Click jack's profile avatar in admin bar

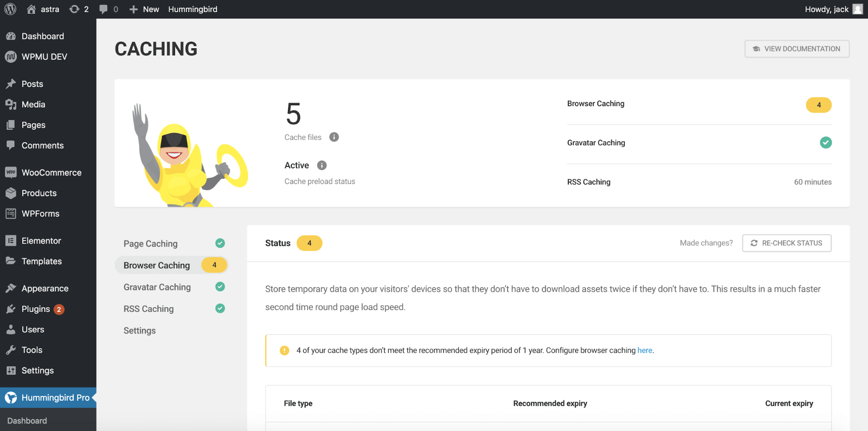[x=857, y=9]
